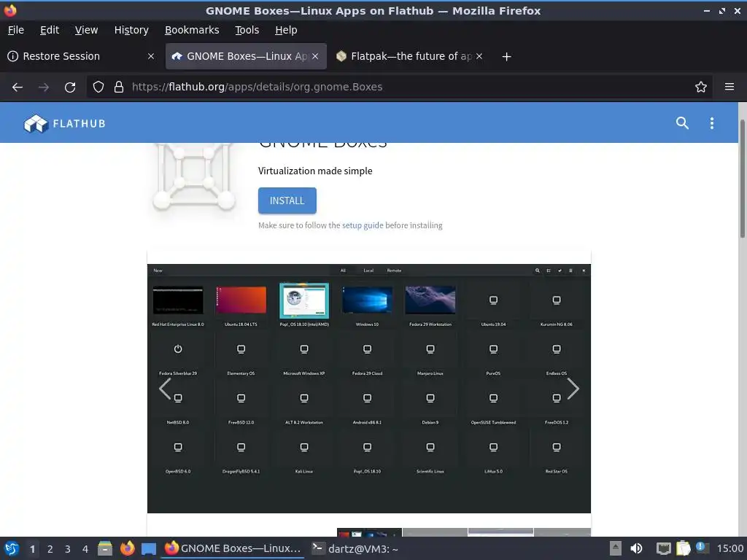Viewport: 747px width, 560px height.
Task: Click the blue INSTALL button
Action: coord(287,201)
